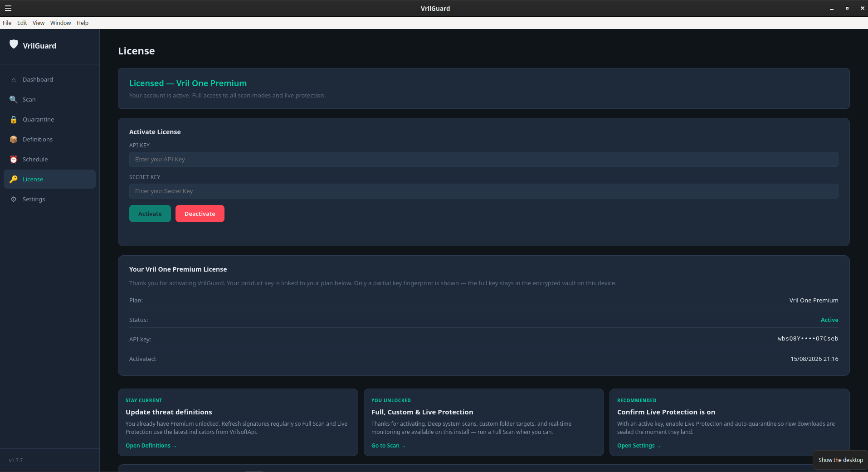The width and height of the screenshot is (868, 472).
Task: Open the Help menu
Action: (83, 23)
